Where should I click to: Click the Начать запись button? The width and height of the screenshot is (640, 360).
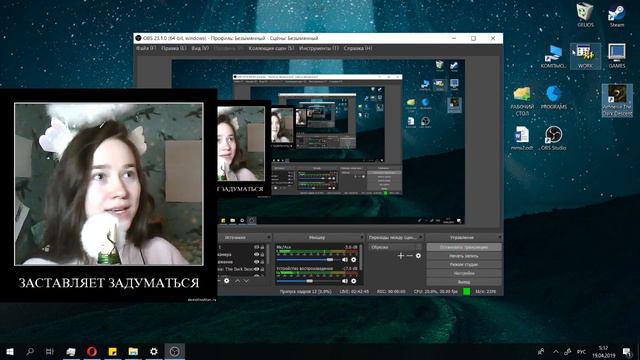[464, 256]
